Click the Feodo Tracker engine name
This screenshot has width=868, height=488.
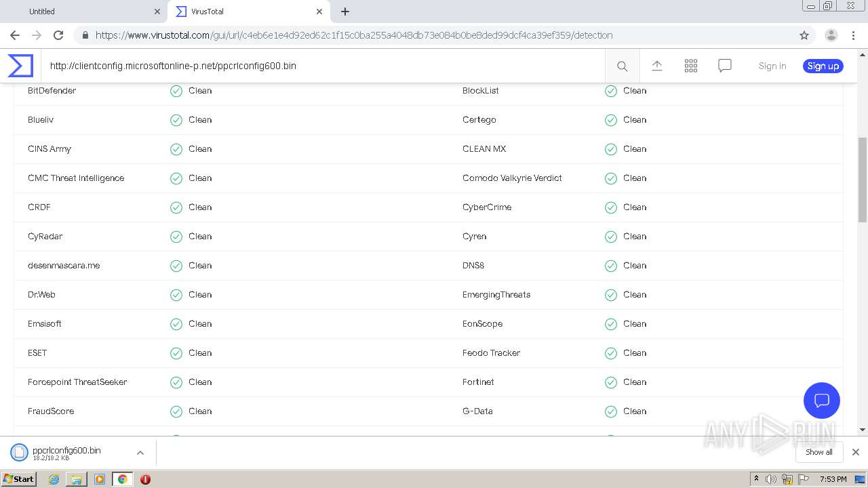click(491, 353)
